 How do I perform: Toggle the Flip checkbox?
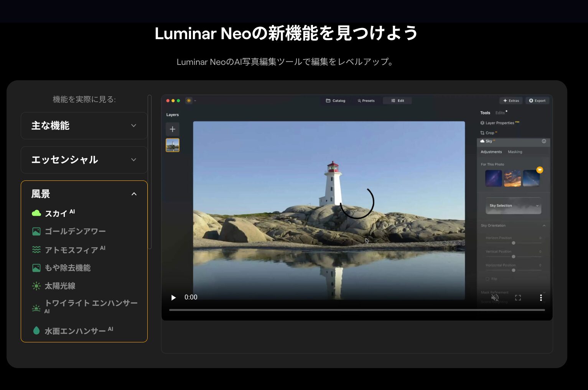tap(488, 279)
